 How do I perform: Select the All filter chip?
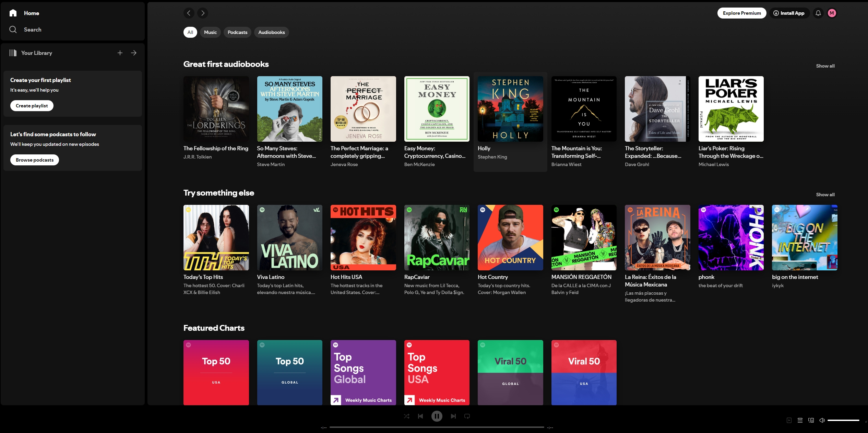pyautogui.click(x=190, y=32)
